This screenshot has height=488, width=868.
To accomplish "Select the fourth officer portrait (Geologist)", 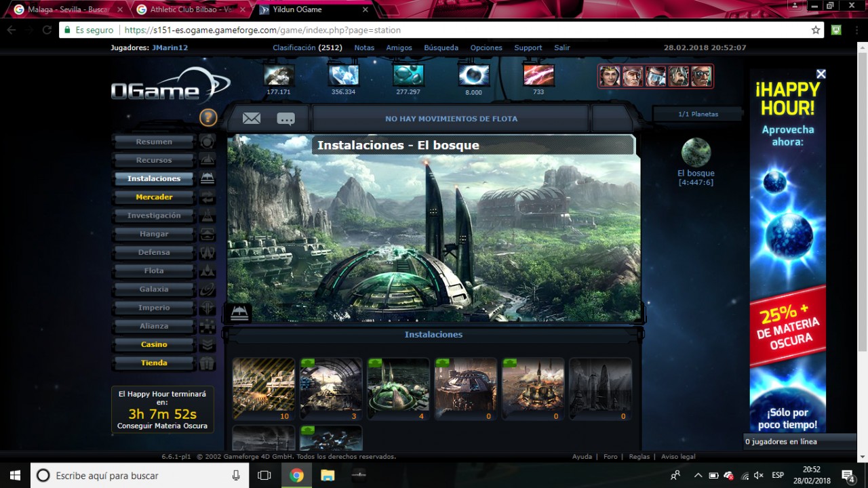I will point(679,76).
